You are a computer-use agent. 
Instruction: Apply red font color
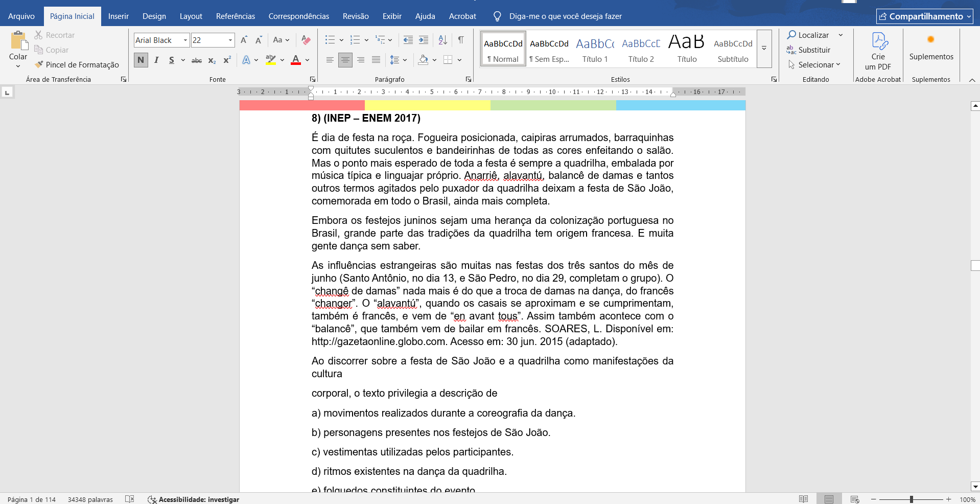[x=296, y=60]
